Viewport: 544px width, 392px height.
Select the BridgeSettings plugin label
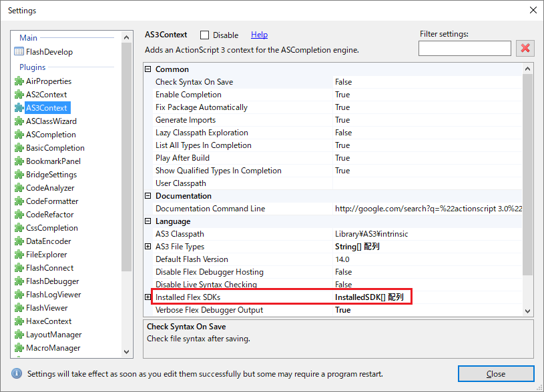pyautogui.click(x=51, y=175)
